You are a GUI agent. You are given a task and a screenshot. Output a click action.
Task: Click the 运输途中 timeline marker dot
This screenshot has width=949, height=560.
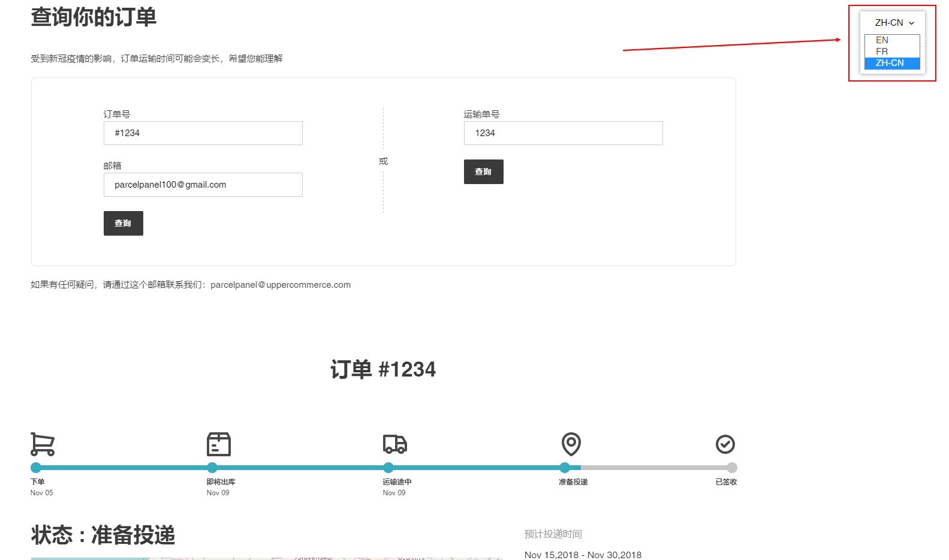pyautogui.click(x=388, y=468)
